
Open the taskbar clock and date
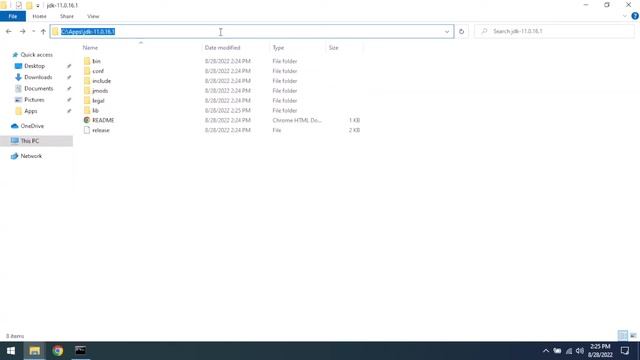coord(600,351)
